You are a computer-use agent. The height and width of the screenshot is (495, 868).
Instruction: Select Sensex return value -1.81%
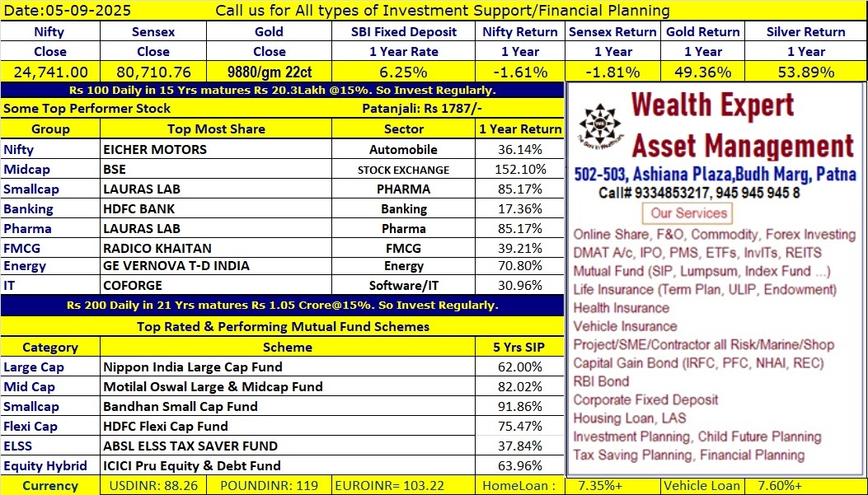612,72
